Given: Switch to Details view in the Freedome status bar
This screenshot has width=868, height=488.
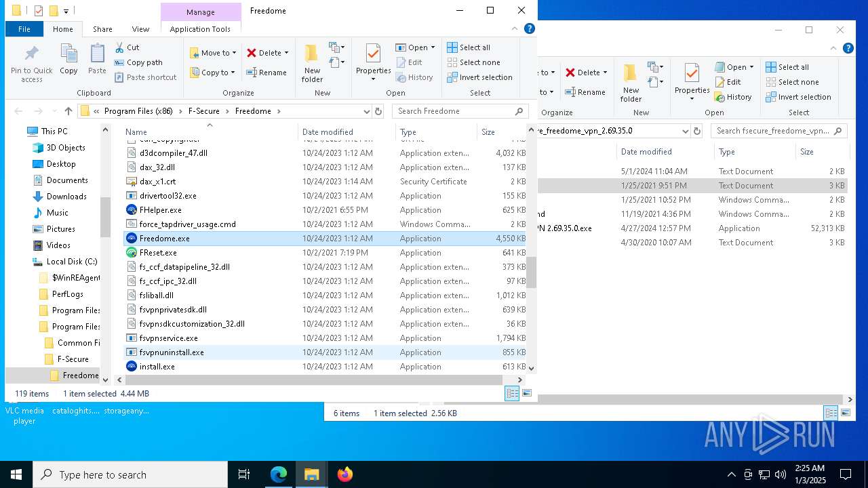Looking at the screenshot, I should click(x=512, y=393).
